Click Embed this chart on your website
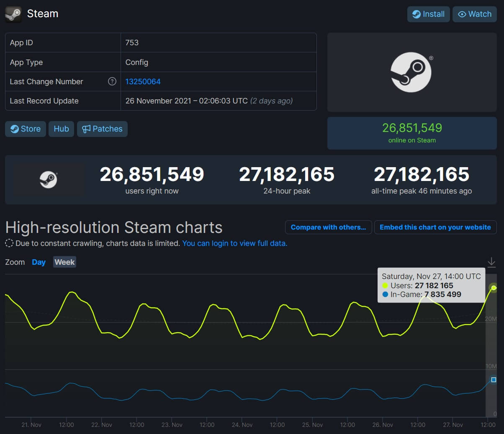Image resolution: width=504 pixels, height=434 pixels. tap(435, 227)
